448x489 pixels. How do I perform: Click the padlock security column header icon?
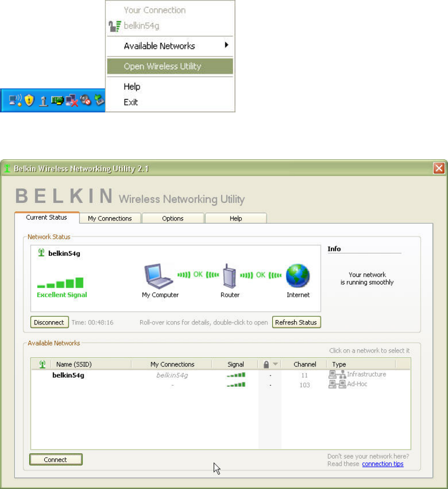[266, 364]
